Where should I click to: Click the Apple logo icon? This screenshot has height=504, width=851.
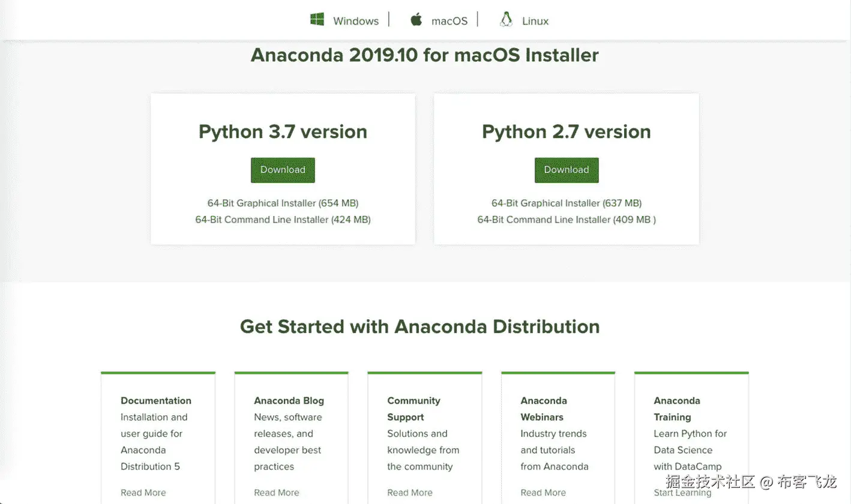[x=416, y=20]
